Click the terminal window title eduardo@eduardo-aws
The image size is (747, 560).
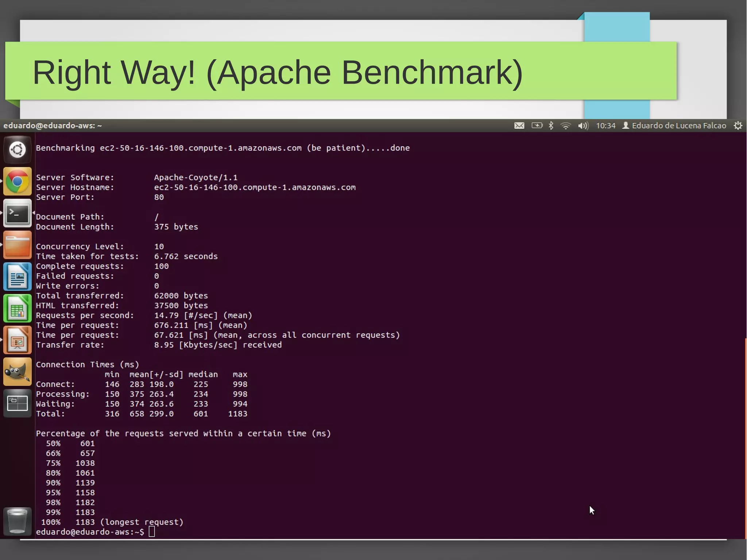[x=53, y=126]
